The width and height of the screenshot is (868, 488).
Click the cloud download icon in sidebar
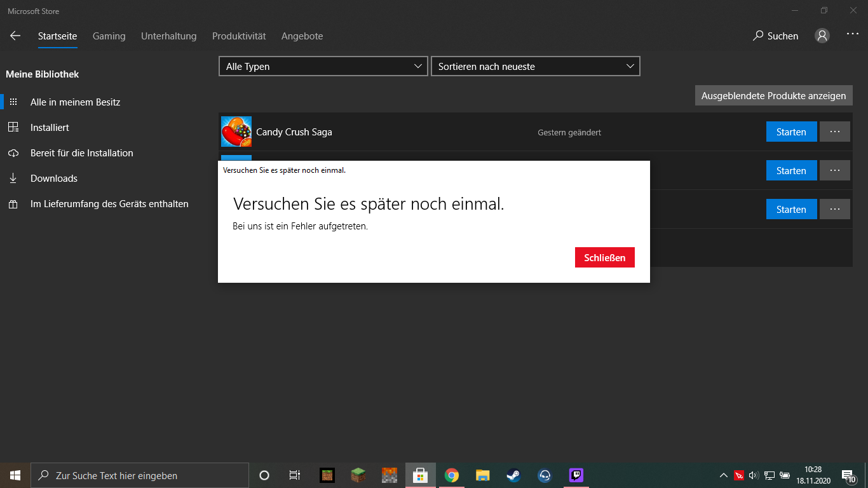13,153
